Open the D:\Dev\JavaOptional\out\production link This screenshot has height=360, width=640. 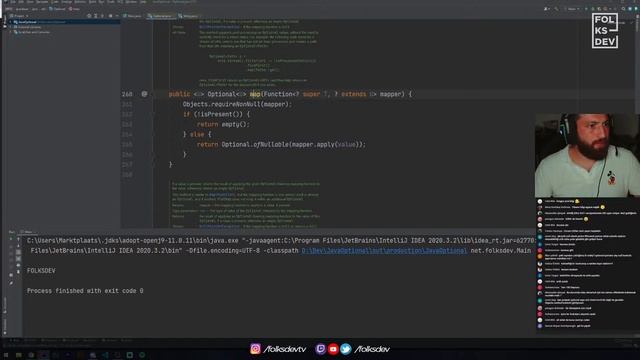[x=384, y=251]
